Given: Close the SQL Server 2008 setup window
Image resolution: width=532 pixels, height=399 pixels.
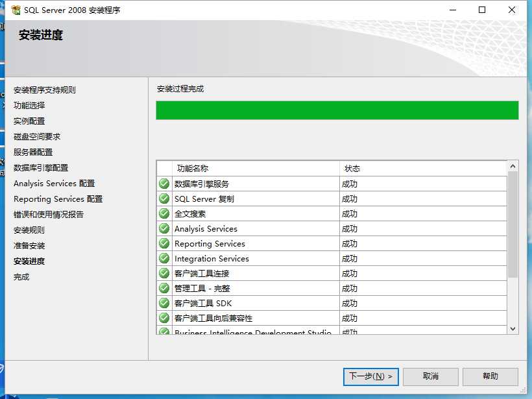Looking at the screenshot, I should tap(512, 10).
